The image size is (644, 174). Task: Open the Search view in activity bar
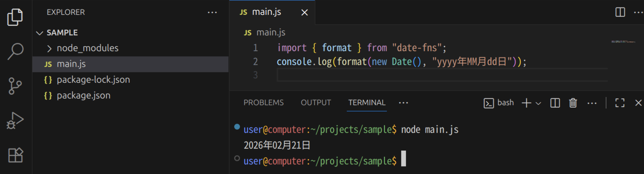click(x=16, y=51)
